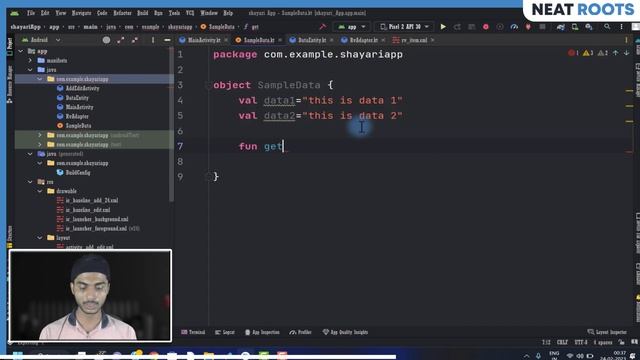Click the UTF-8 encoding in status bar
The image size is (640, 360).
[581, 342]
